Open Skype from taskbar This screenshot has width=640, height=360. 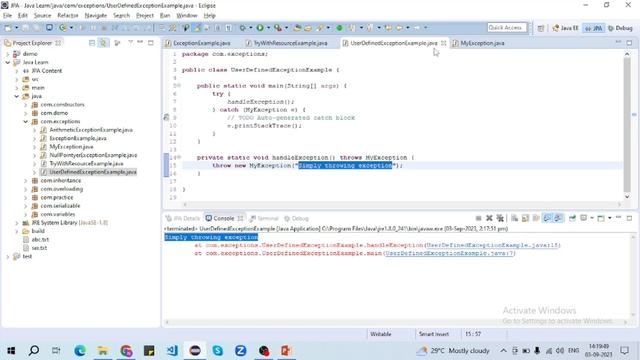pos(218,351)
